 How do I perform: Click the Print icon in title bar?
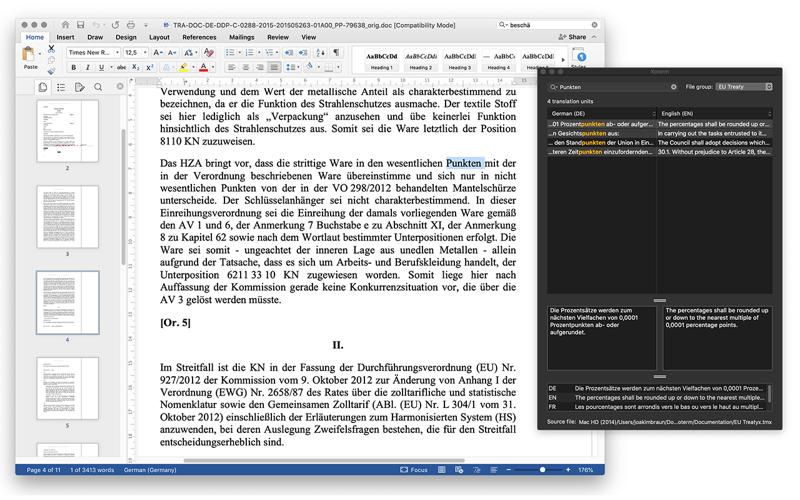(131, 24)
